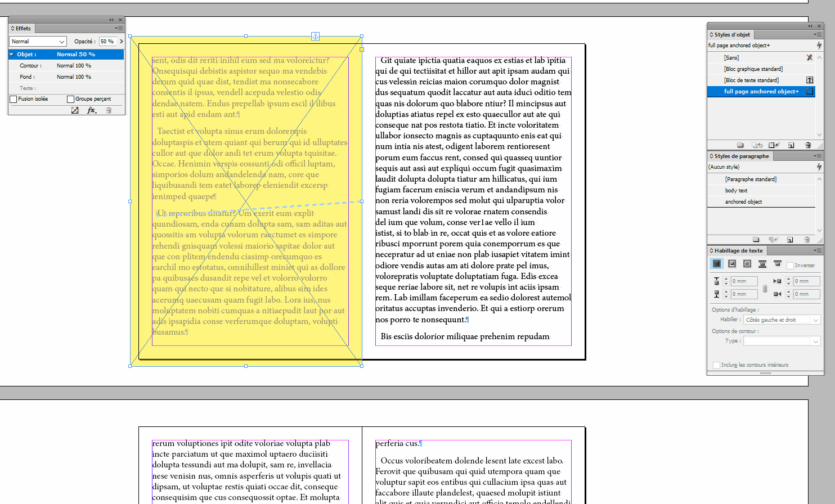Screen dimensions: 835x504
Task: Click the top offset field in Habillage
Action: 744,281
